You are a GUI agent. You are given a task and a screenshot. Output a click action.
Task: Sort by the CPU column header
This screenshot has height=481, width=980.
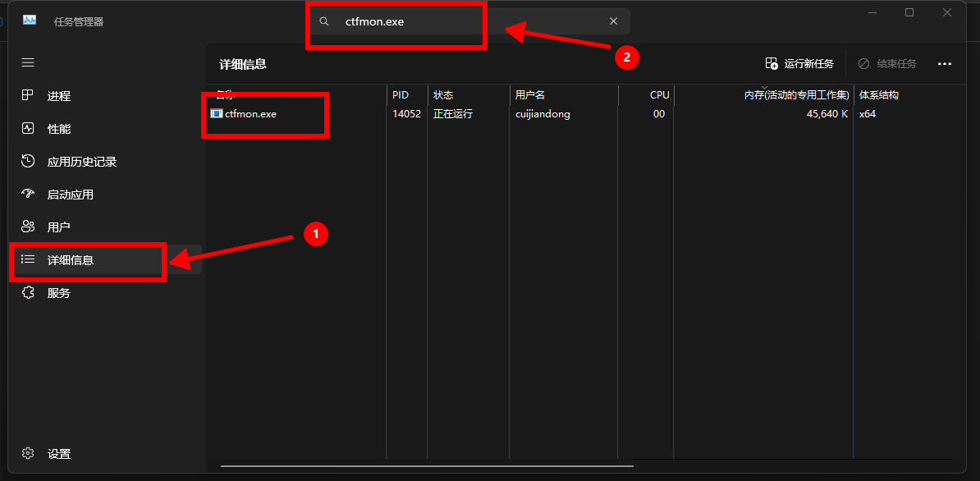659,95
